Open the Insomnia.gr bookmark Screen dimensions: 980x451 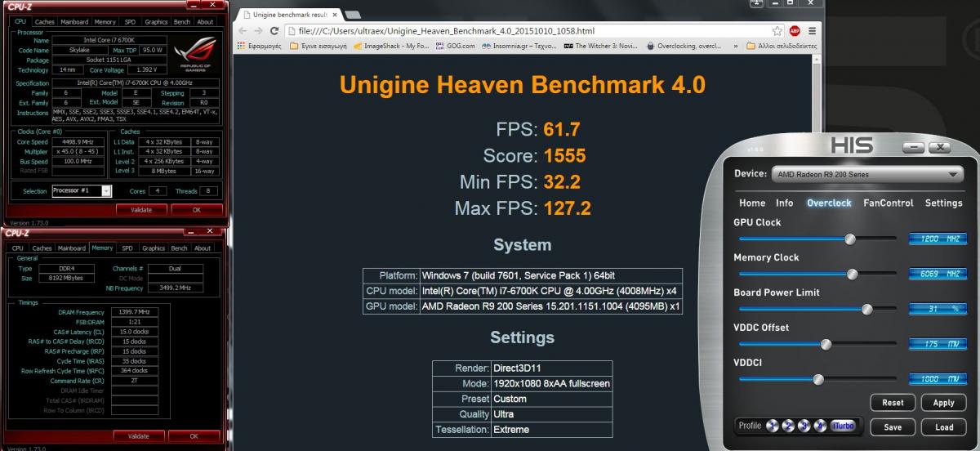coord(519,47)
